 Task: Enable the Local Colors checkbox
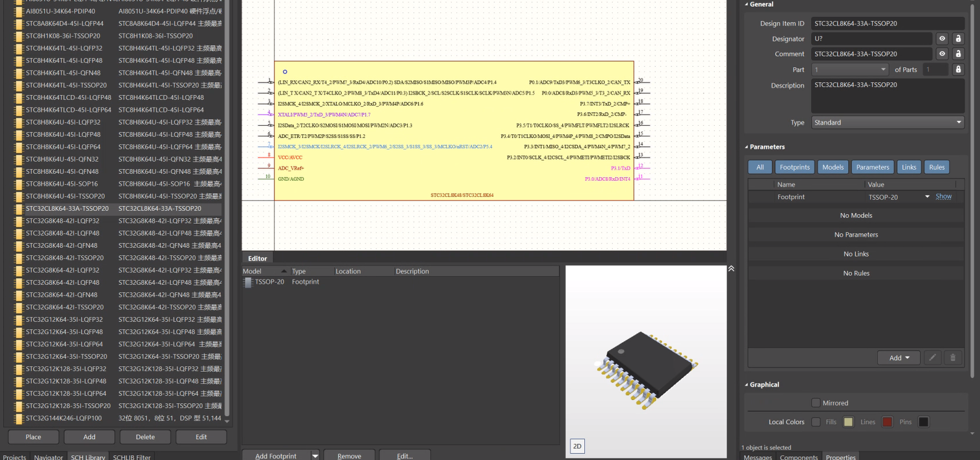816,422
